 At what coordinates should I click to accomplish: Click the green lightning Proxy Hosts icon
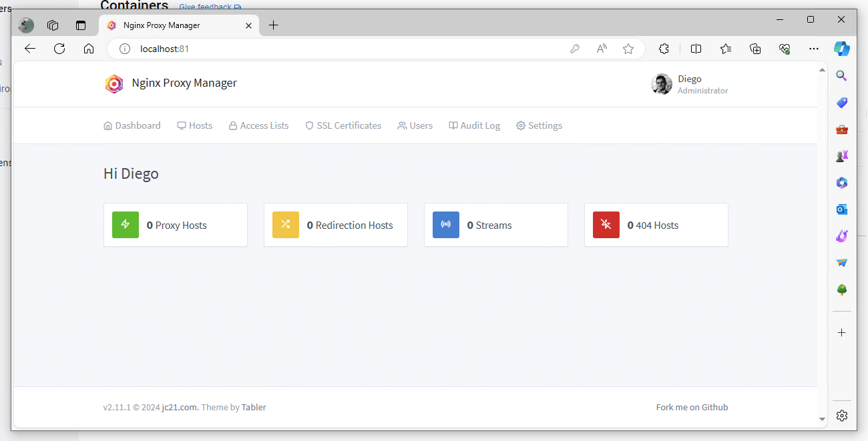pyautogui.click(x=125, y=225)
